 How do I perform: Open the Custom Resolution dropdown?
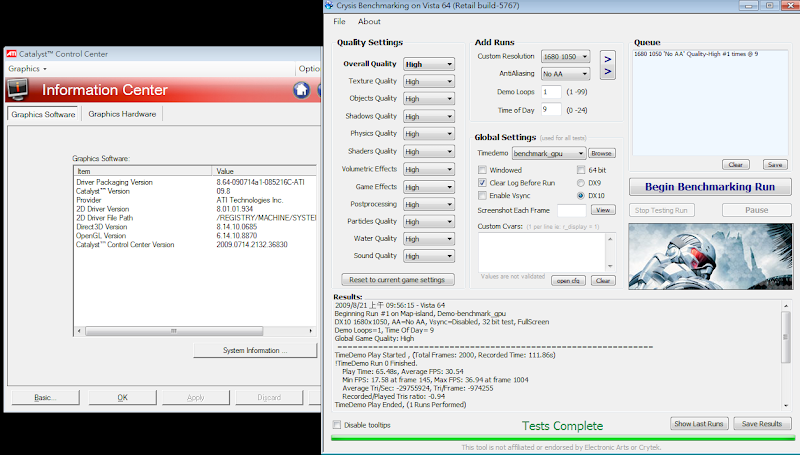(x=566, y=57)
